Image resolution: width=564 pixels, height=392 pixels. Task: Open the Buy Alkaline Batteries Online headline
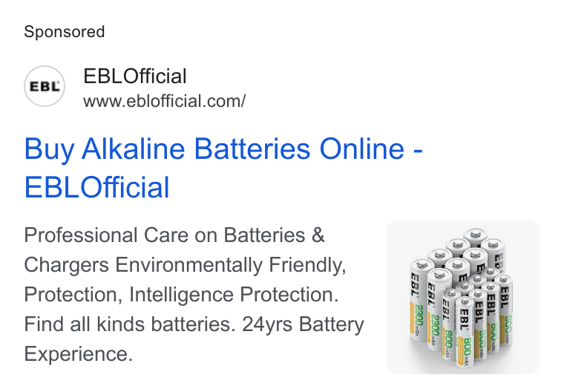(223, 149)
